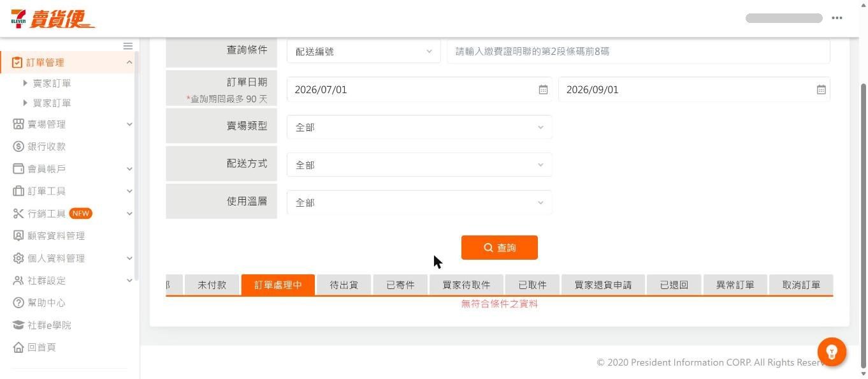Click the 訂單工具 briefcase icon
The height and width of the screenshot is (379, 868).
[x=18, y=191]
